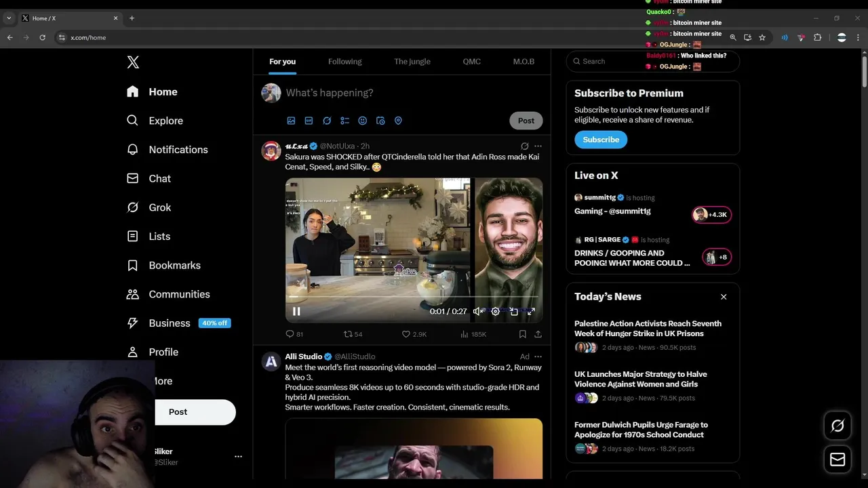Click the video progress bar
Viewport: 868px width, 488px height.
(x=414, y=298)
